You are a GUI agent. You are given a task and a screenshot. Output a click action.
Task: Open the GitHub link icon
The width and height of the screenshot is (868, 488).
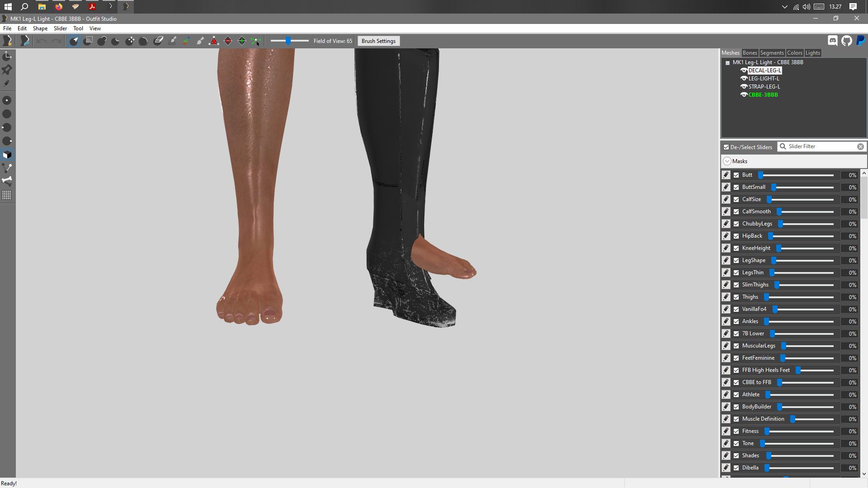click(847, 41)
